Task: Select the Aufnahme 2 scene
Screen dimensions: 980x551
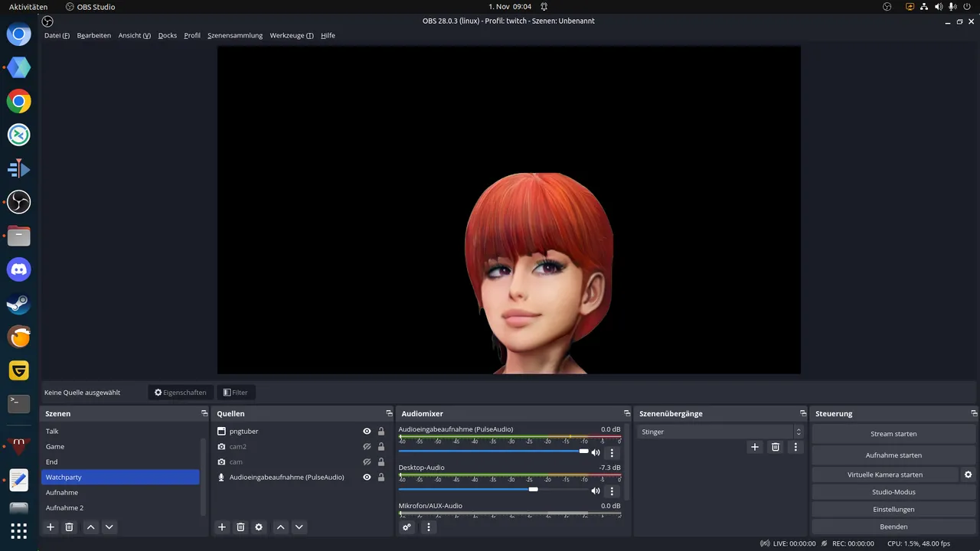Action: click(120, 508)
